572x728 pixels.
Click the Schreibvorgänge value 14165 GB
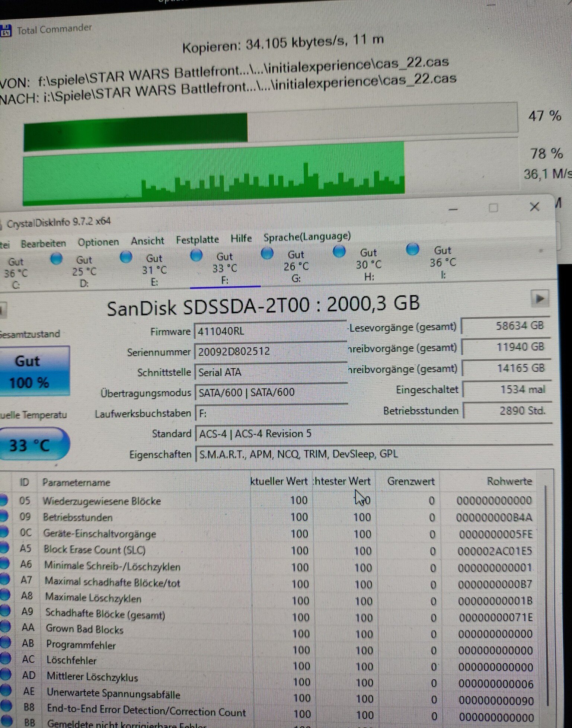point(506,368)
